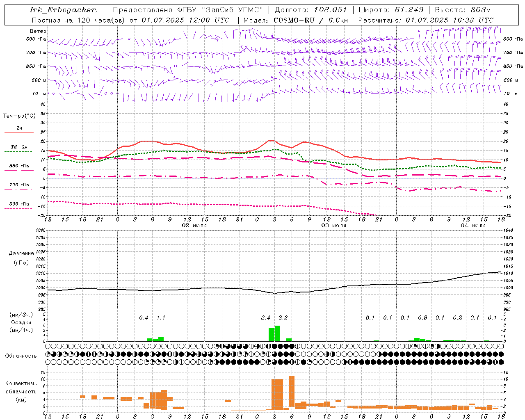Click the 1.1 precipitation value
This screenshot has width=525, height=420.
161,318
